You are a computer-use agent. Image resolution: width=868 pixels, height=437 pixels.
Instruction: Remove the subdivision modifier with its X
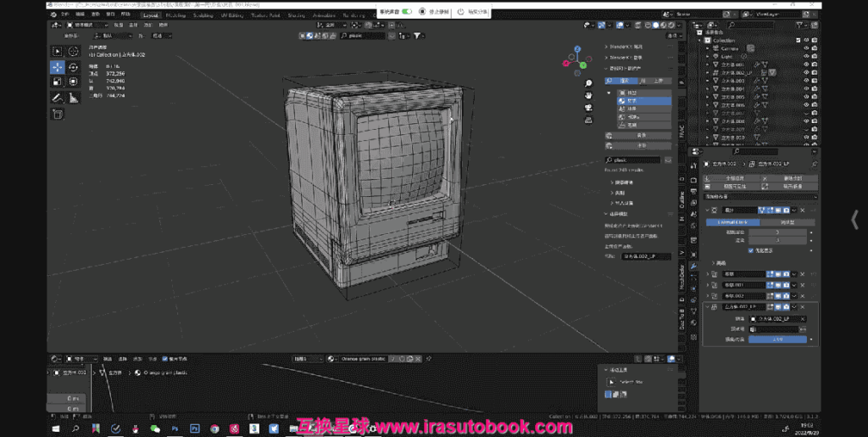point(802,210)
